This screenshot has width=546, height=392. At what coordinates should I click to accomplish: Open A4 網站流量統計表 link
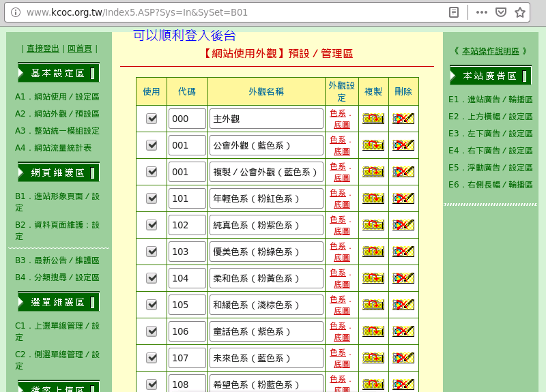(x=53, y=148)
